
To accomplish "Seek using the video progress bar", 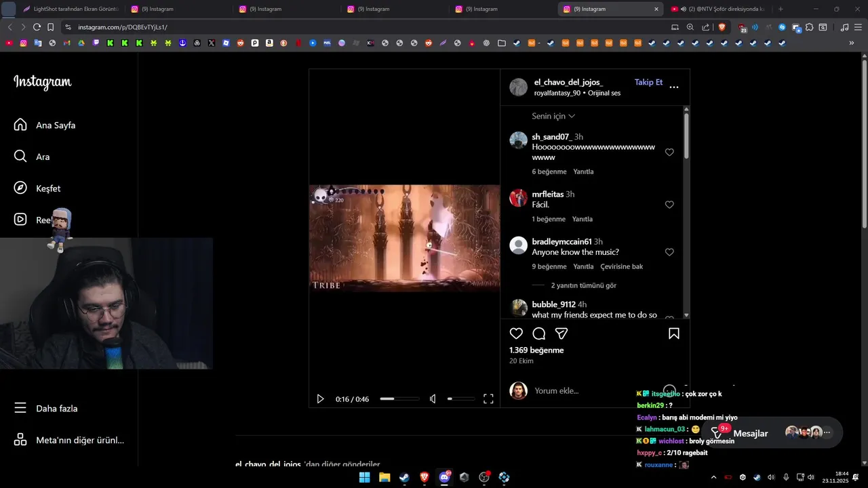I will 399,399.
